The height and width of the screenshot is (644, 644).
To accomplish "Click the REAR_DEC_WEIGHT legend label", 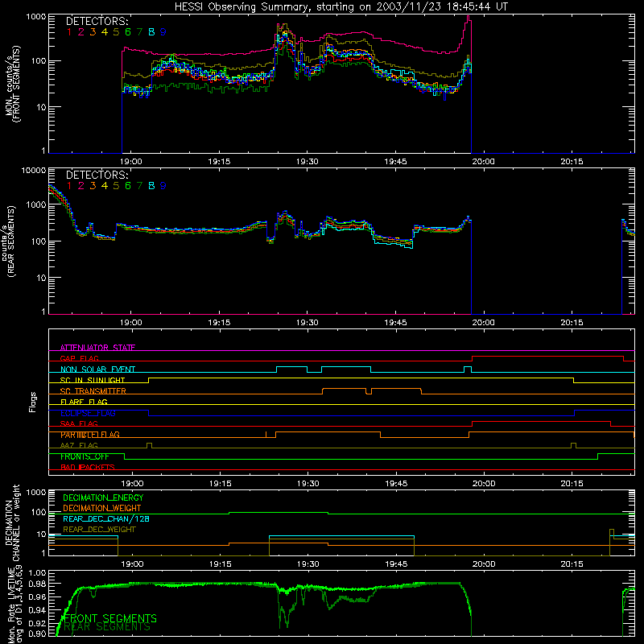I will pos(99,530).
